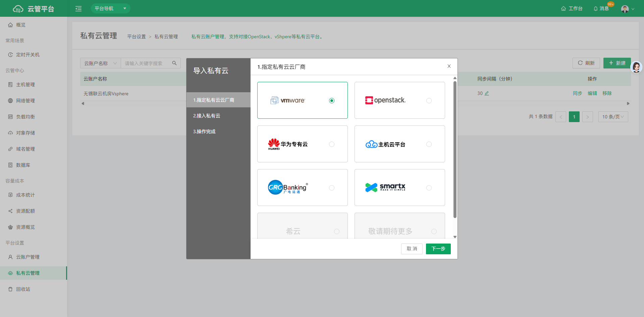644x317 pixels.
Task: Click the 数据库 icon in sidebar
Action: click(x=10, y=165)
